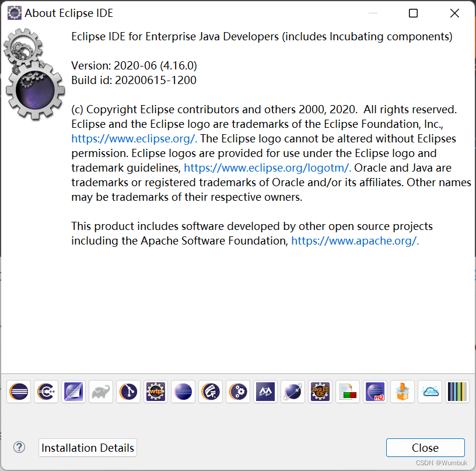476x471 pixels.
Task: Select the test report feature icon
Action: click(x=347, y=392)
